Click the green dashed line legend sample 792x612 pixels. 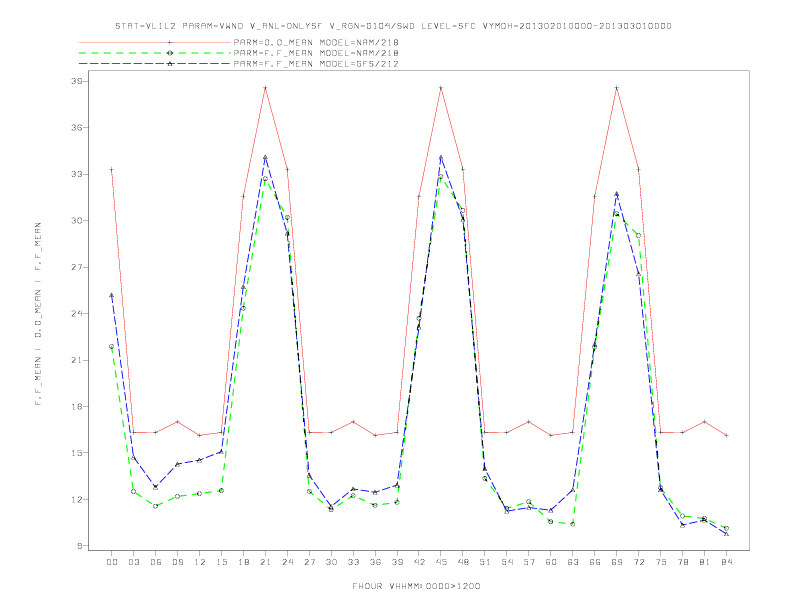coord(155,53)
